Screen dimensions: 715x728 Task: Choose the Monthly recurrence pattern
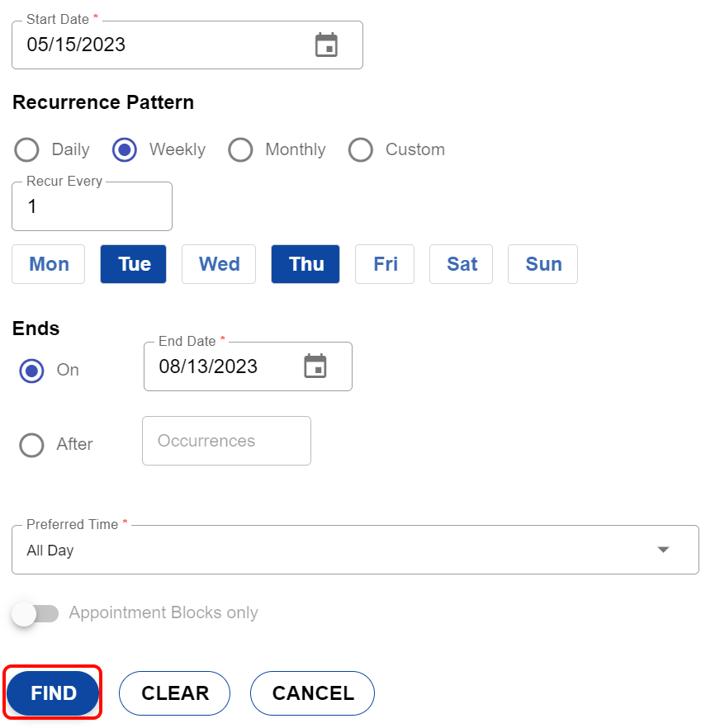(240, 149)
